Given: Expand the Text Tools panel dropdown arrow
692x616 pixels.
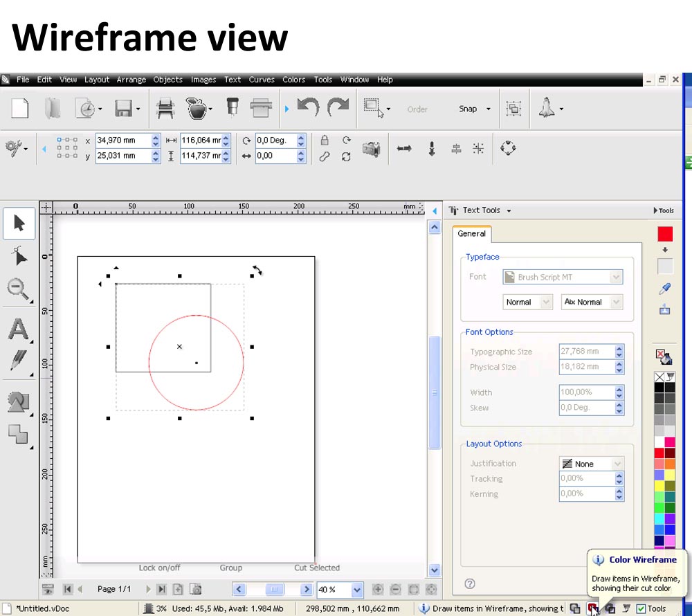Looking at the screenshot, I should click(x=509, y=211).
